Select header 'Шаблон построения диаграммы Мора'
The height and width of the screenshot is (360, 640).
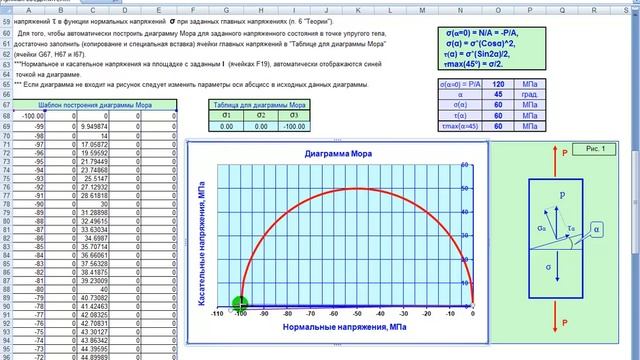pos(95,105)
